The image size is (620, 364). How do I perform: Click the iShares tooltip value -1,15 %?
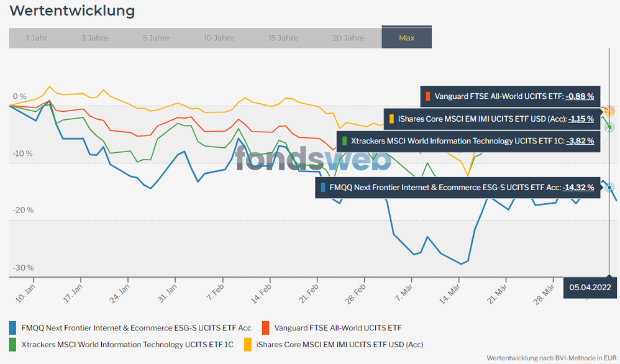pyautogui.click(x=581, y=119)
